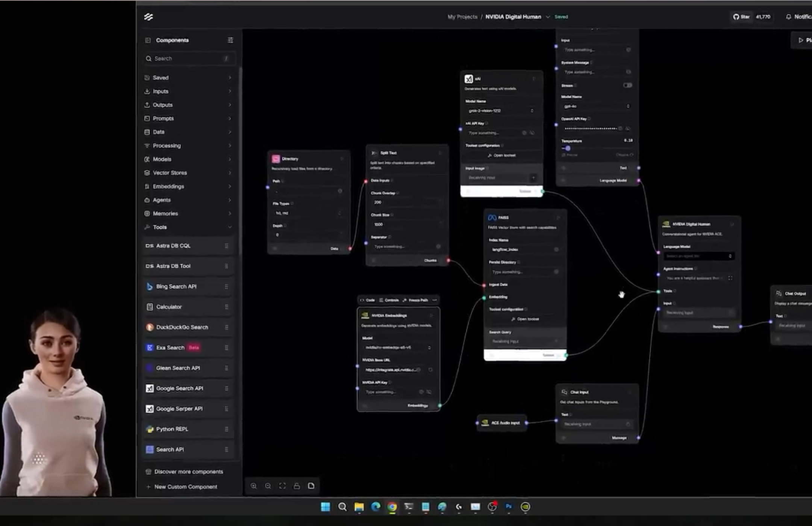Zoom out on the canvas
The height and width of the screenshot is (526, 812).
[x=268, y=486]
